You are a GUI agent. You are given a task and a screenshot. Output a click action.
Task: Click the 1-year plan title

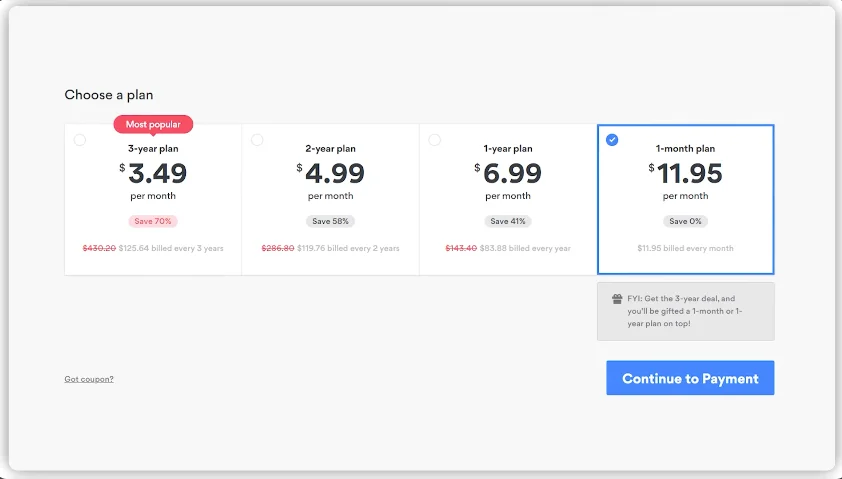(508, 149)
